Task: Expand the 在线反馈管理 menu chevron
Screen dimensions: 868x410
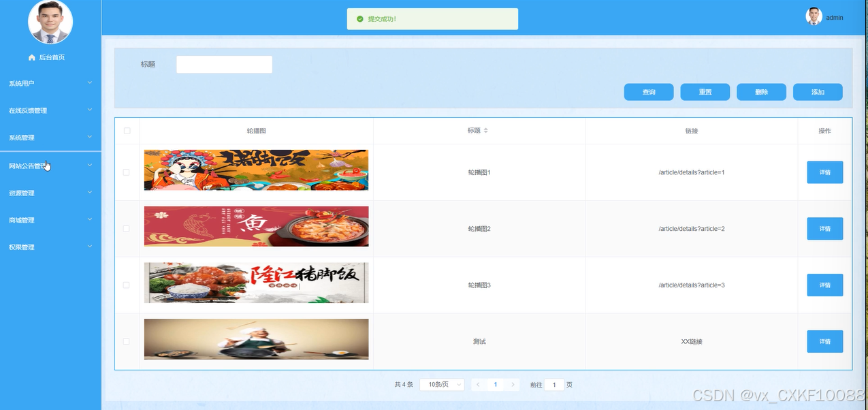Action: coord(90,110)
